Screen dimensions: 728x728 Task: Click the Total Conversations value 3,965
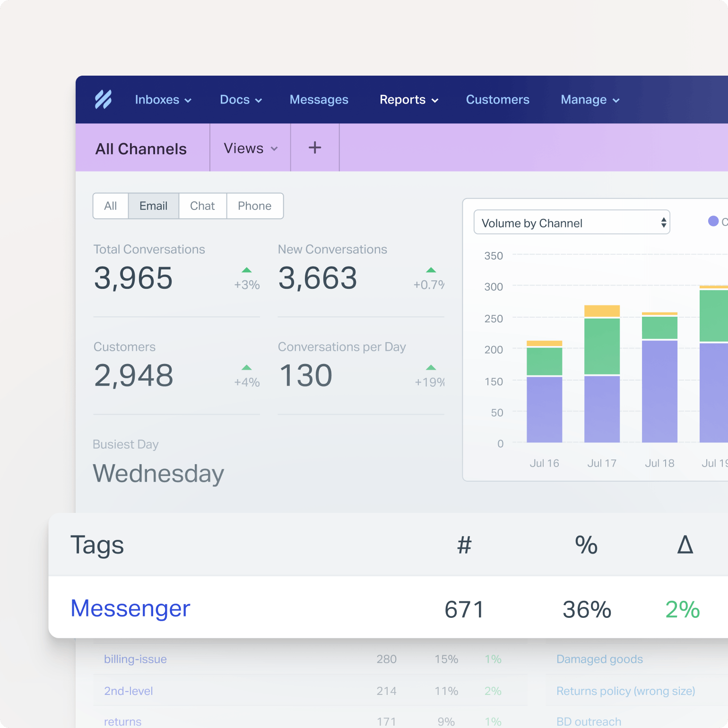coord(133,278)
